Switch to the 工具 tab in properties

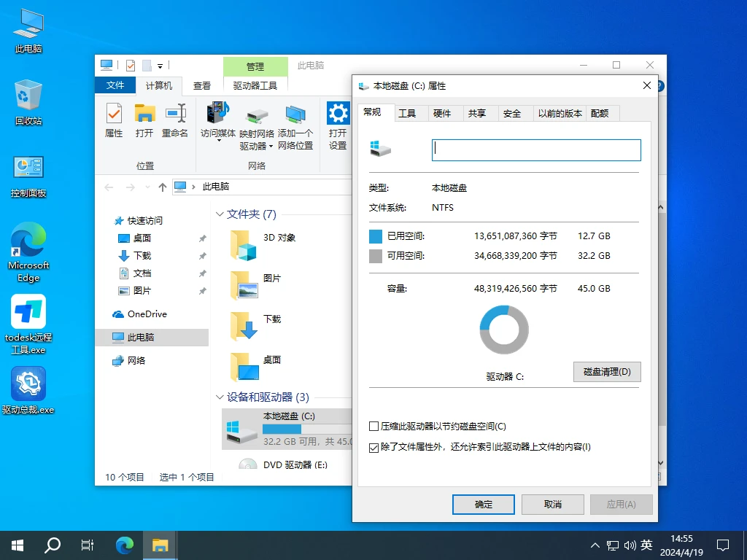[x=407, y=113]
